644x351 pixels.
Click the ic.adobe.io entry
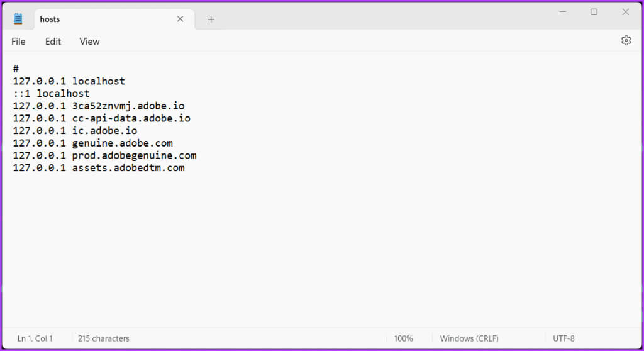[75, 131]
